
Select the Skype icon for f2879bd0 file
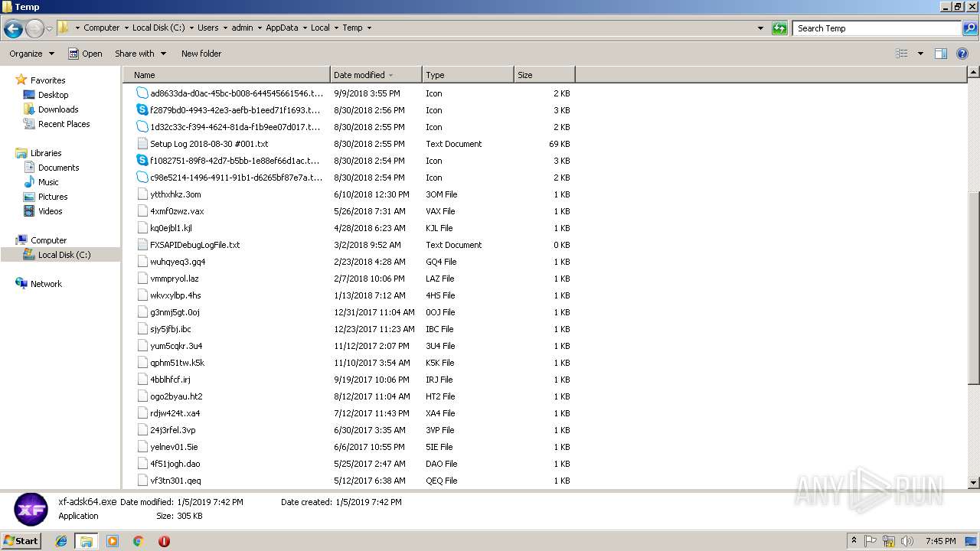[x=142, y=110]
